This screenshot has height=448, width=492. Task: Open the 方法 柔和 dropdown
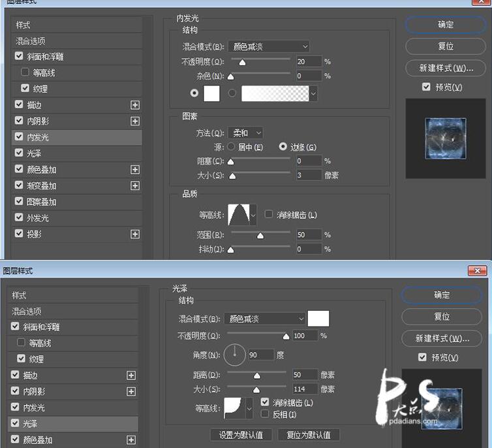[x=245, y=133]
